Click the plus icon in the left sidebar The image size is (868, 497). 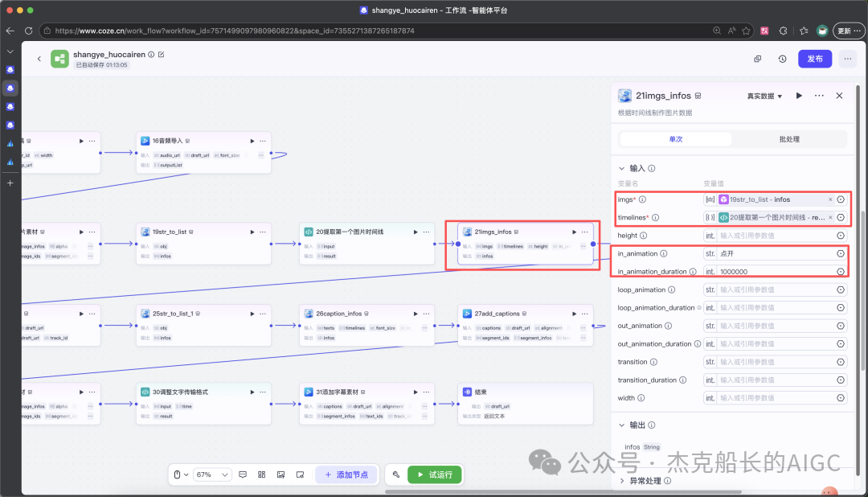click(x=10, y=183)
